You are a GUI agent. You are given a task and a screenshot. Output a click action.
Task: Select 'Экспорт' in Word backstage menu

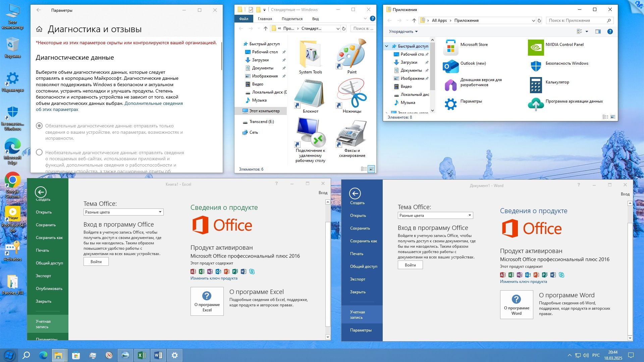pyautogui.click(x=358, y=279)
